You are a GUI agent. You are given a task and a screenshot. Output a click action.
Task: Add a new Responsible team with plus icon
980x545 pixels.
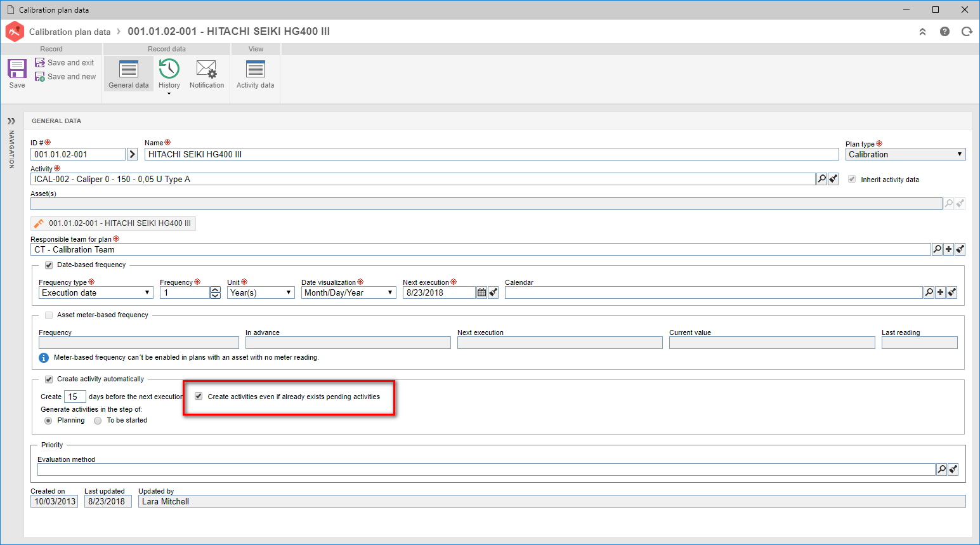click(948, 249)
